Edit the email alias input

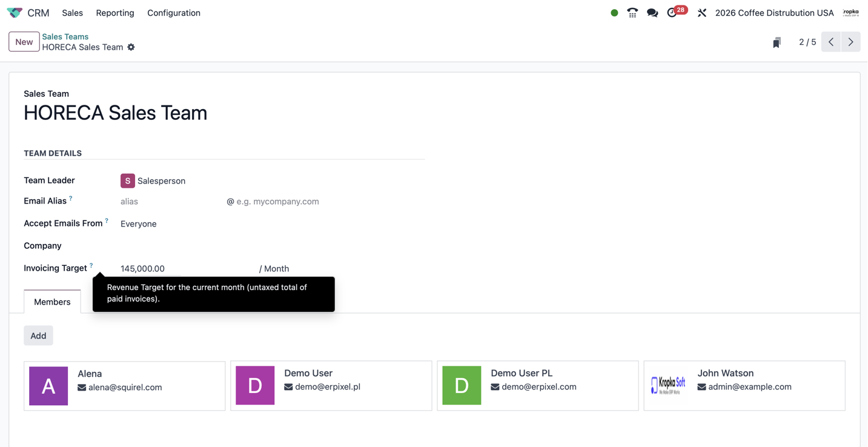pyautogui.click(x=171, y=202)
